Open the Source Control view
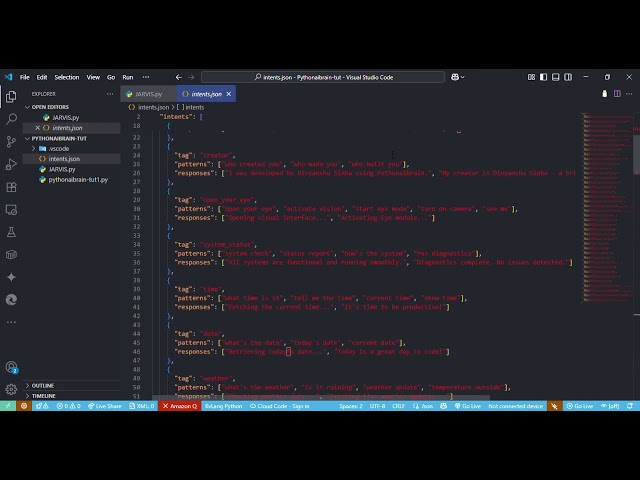The width and height of the screenshot is (640, 480). (x=11, y=142)
